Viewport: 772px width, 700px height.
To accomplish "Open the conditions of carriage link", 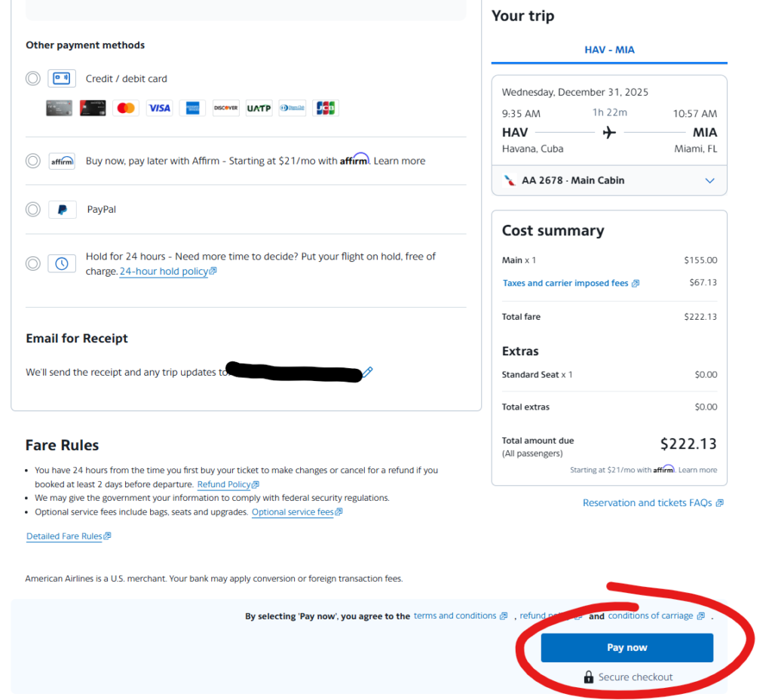I will [x=651, y=616].
